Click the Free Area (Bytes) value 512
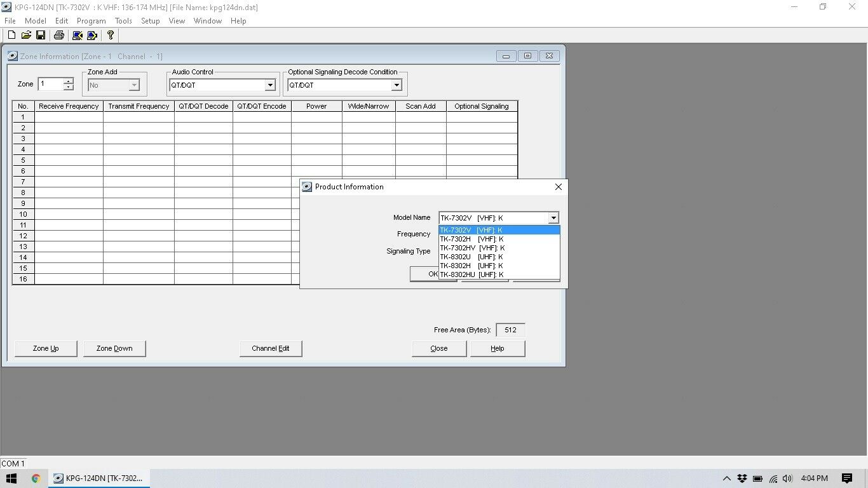Screen dimensions: 868x488 510,330
